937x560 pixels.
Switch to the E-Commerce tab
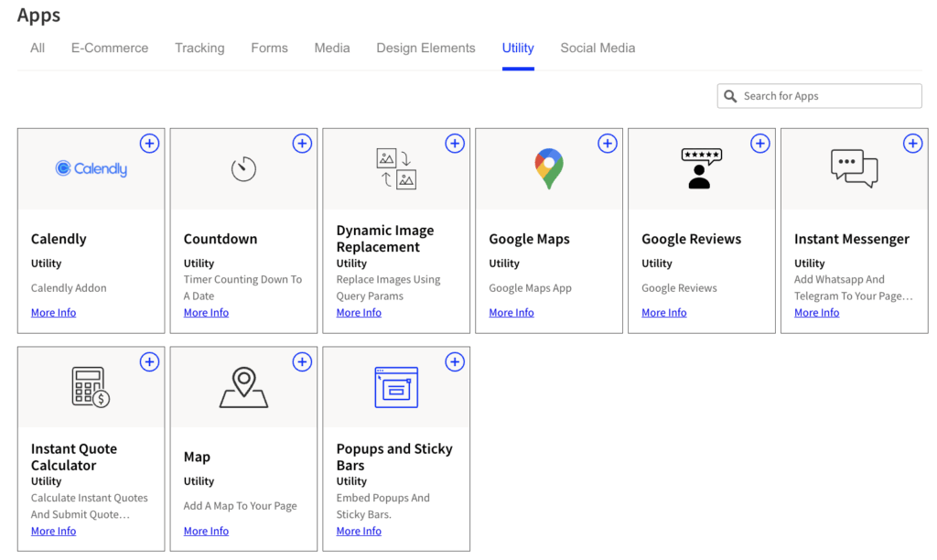pyautogui.click(x=110, y=48)
